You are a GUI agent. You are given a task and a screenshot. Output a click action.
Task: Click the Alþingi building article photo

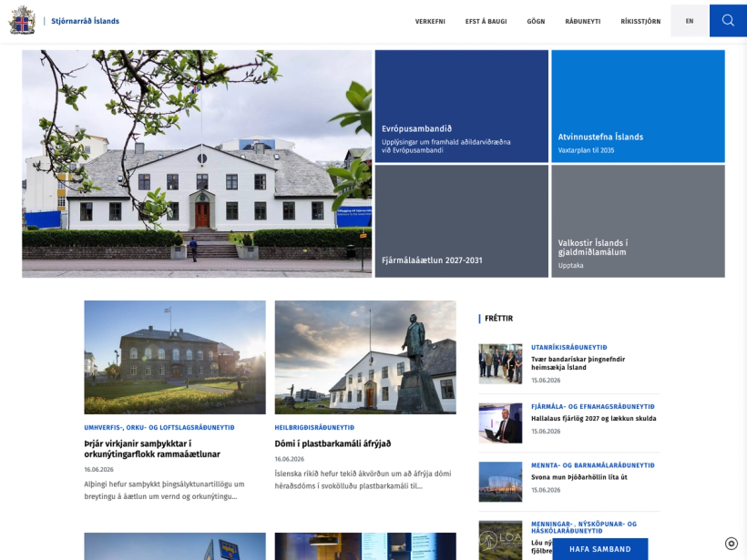pos(175,357)
